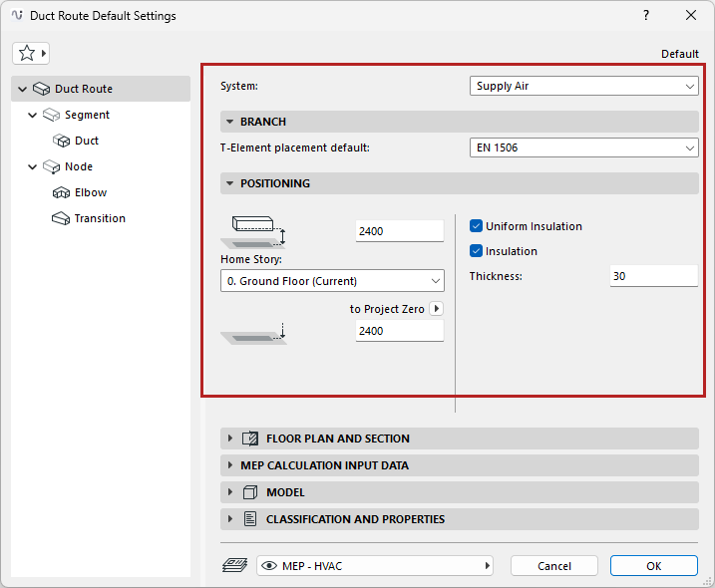Collapse the Duct Route tree node chevron
The image size is (715, 588).
22,89
